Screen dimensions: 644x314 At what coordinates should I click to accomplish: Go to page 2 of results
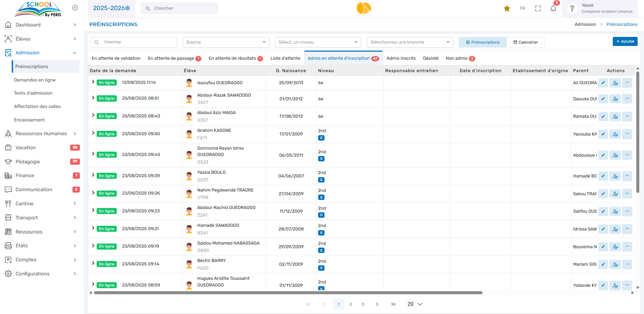(x=351, y=304)
